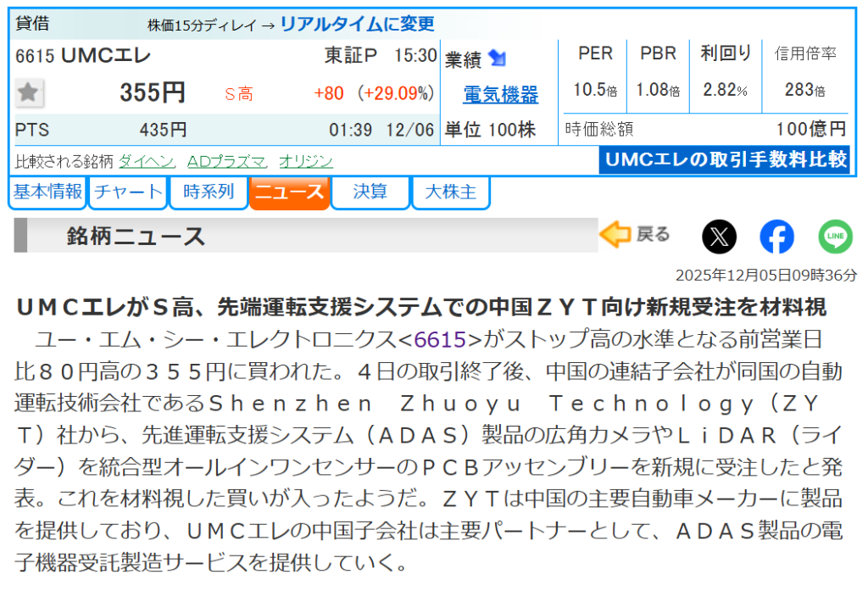Open the 時系列 tab

pyautogui.click(x=209, y=192)
